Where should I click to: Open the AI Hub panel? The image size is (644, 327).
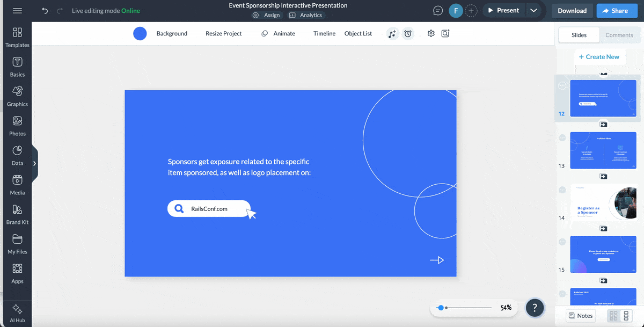coord(17,313)
